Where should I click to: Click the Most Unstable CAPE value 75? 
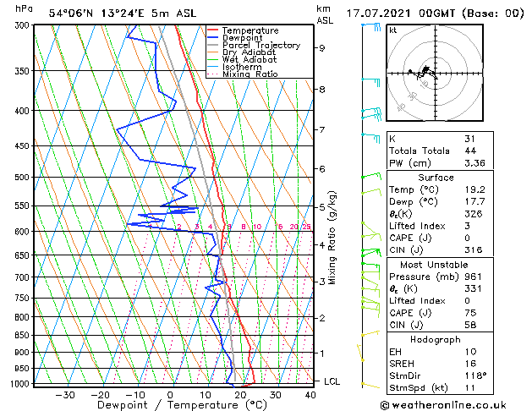click(x=471, y=313)
